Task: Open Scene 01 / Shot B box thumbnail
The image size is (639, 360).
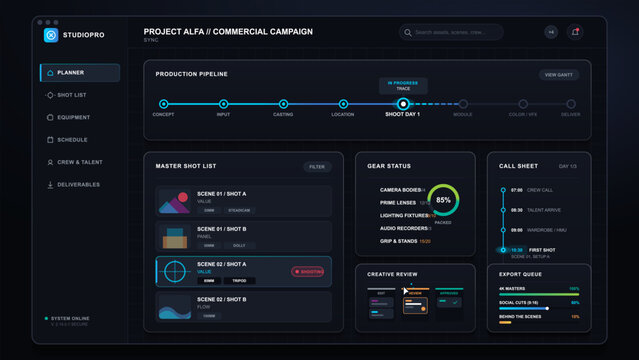Action: click(x=174, y=236)
